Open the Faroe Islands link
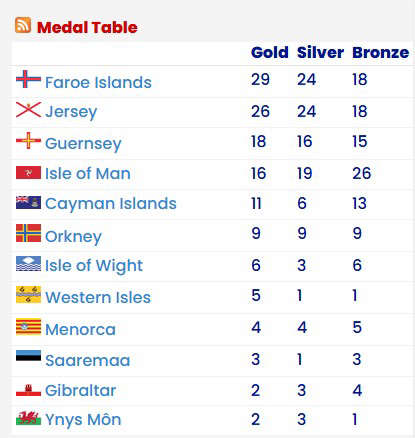 pyautogui.click(x=98, y=82)
